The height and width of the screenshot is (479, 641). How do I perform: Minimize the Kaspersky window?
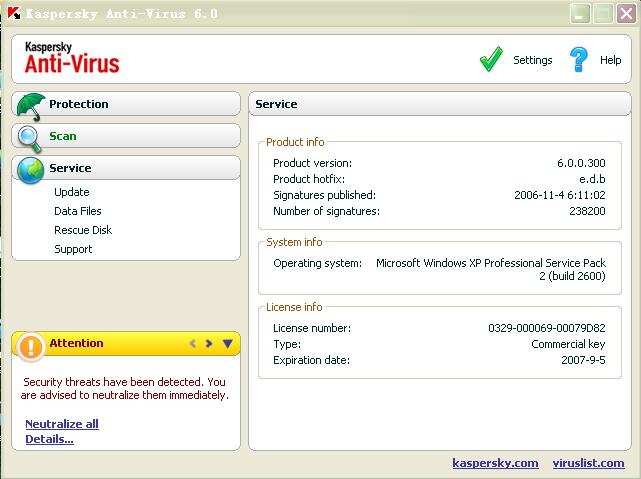(580, 13)
